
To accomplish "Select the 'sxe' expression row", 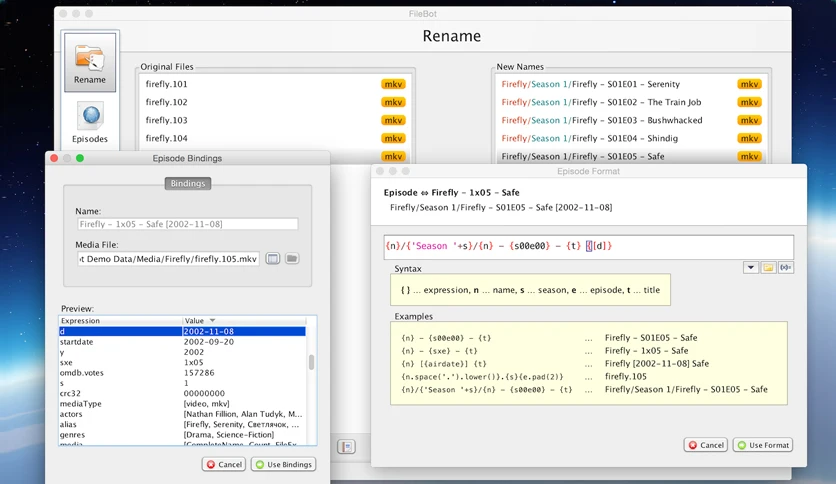I will coord(182,362).
